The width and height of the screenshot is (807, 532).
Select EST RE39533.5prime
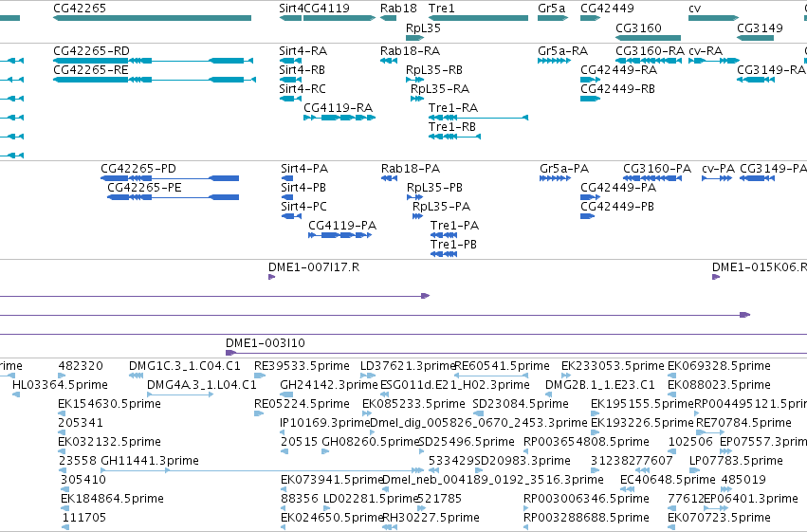pyautogui.click(x=260, y=376)
